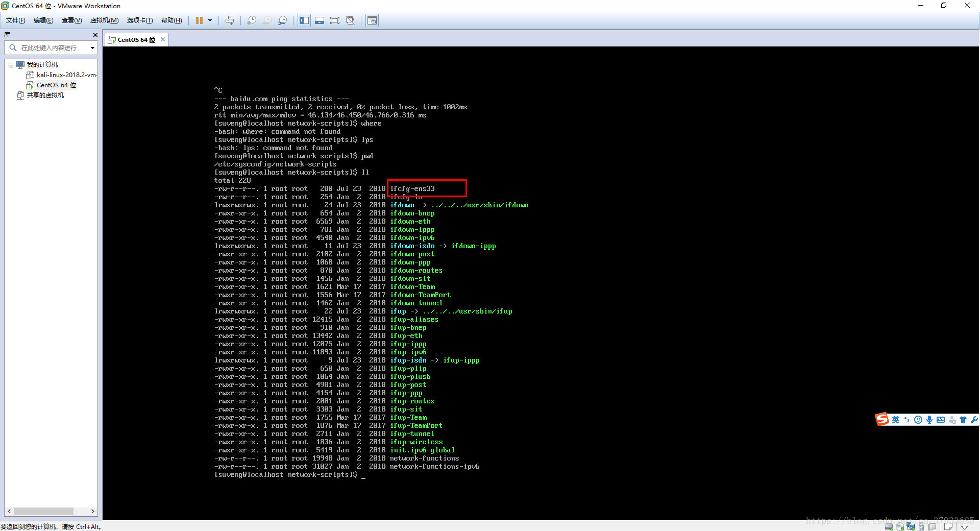
Task: Open the power options dropdown arrow
Action: point(210,20)
